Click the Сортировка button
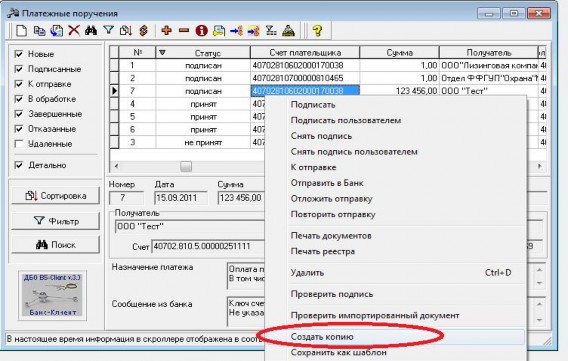Screen dimensions: 568x361 55,196
